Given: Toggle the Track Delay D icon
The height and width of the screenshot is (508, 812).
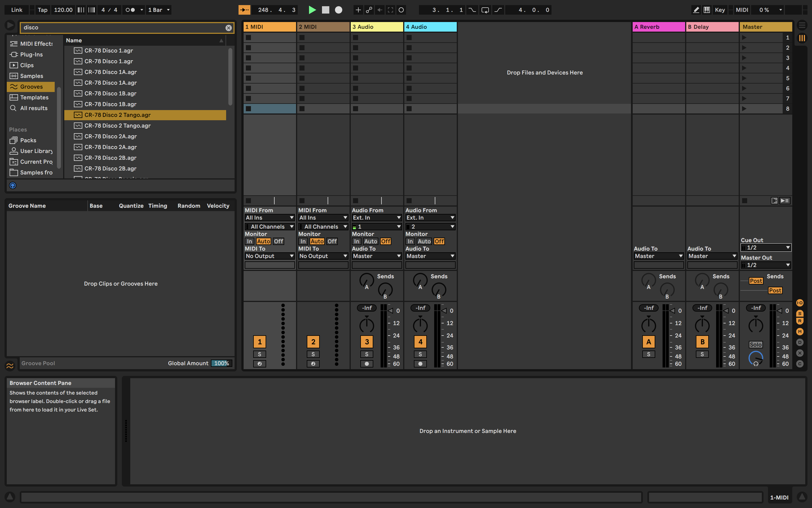Looking at the screenshot, I should (x=800, y=342).
